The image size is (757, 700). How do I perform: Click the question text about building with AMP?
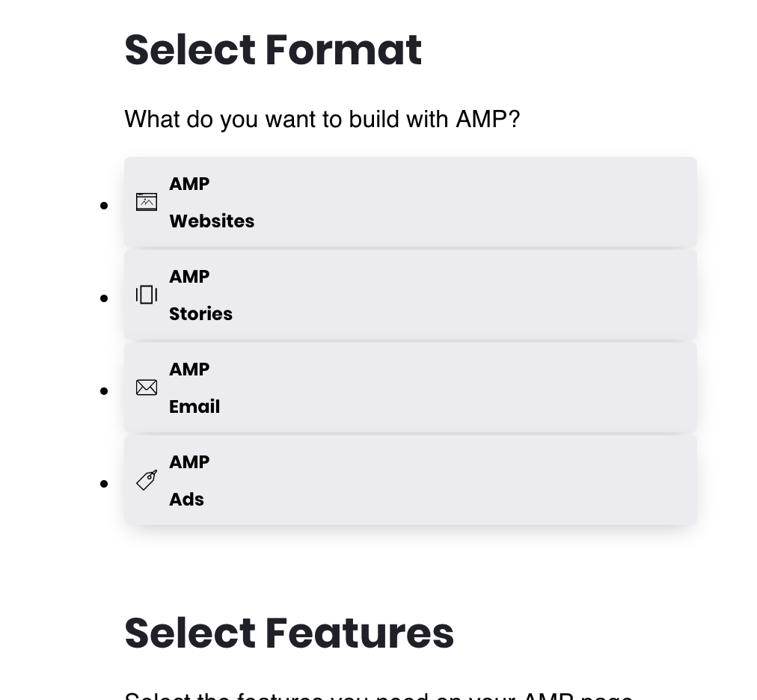point(322,119)
